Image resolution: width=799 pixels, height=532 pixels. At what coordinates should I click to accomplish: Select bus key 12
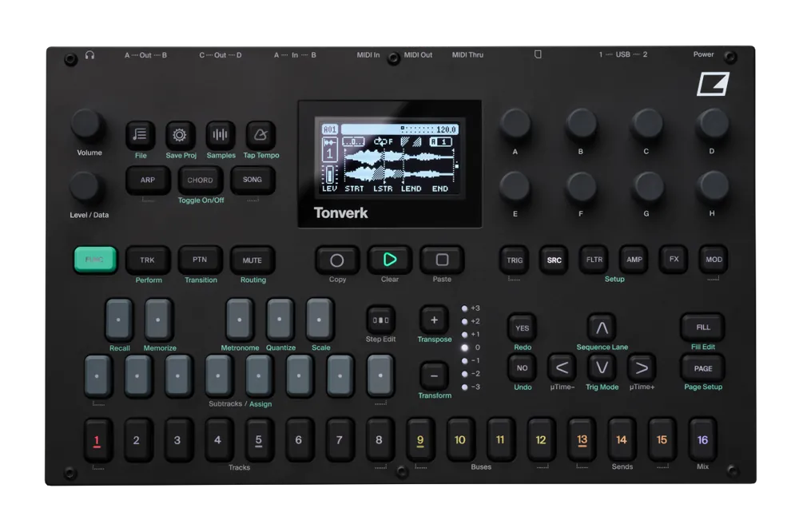pyautogui.click(x=541, y=440)
